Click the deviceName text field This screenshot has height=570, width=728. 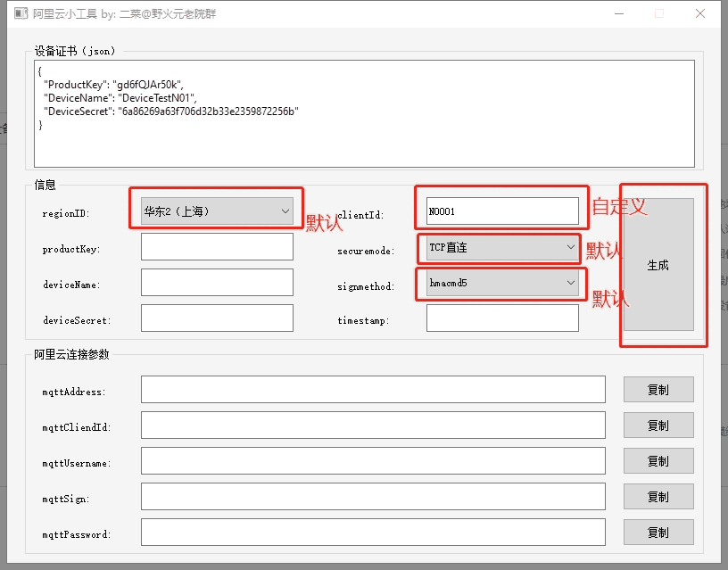pyautogui.click(x=217, y=283)
